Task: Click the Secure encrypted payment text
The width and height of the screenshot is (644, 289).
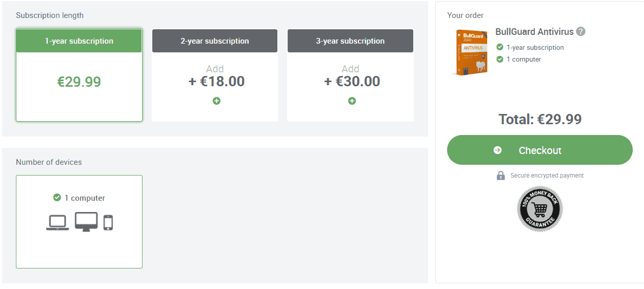Action: click(547, 176)
